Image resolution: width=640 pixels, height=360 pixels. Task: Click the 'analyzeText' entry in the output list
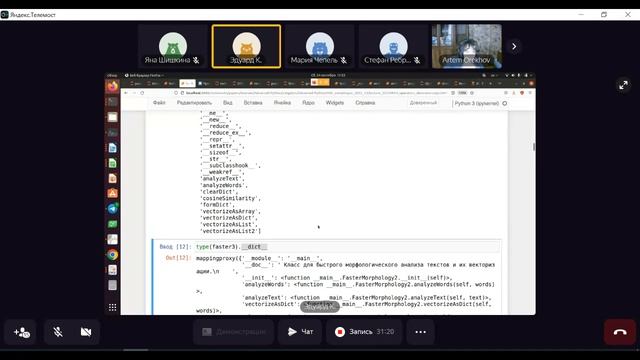click(x=222, y=179)
